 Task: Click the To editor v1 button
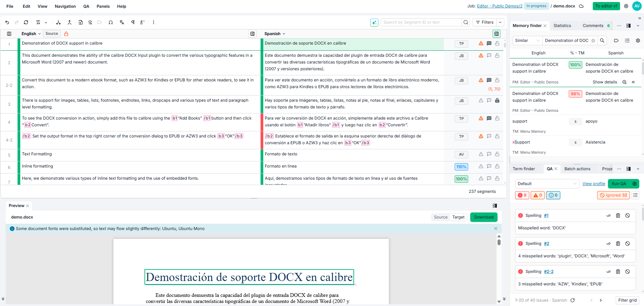point(606,6)
